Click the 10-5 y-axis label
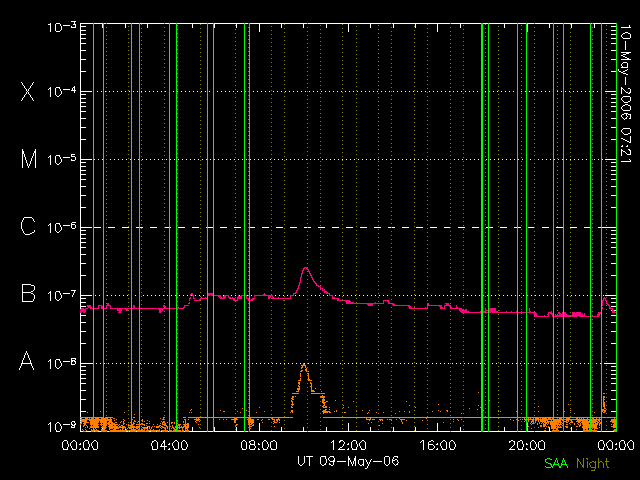Screen dimensions: 640x480 tap(62, 160)
